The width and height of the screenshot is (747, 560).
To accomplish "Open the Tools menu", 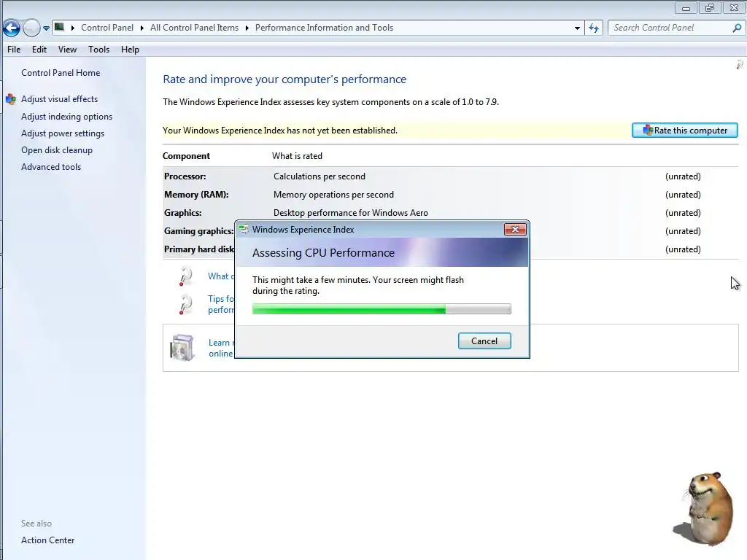I will point(98,50).
